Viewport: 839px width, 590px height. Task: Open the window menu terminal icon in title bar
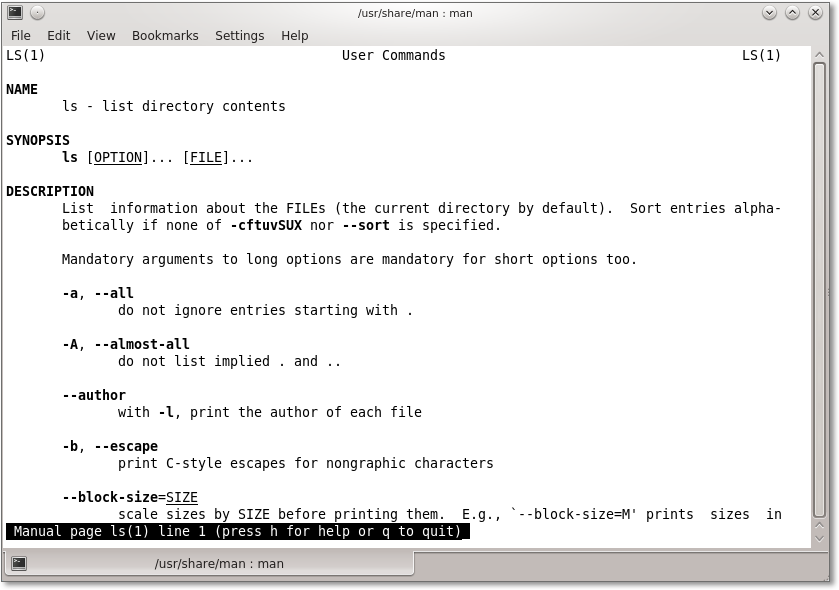(15, 13)
